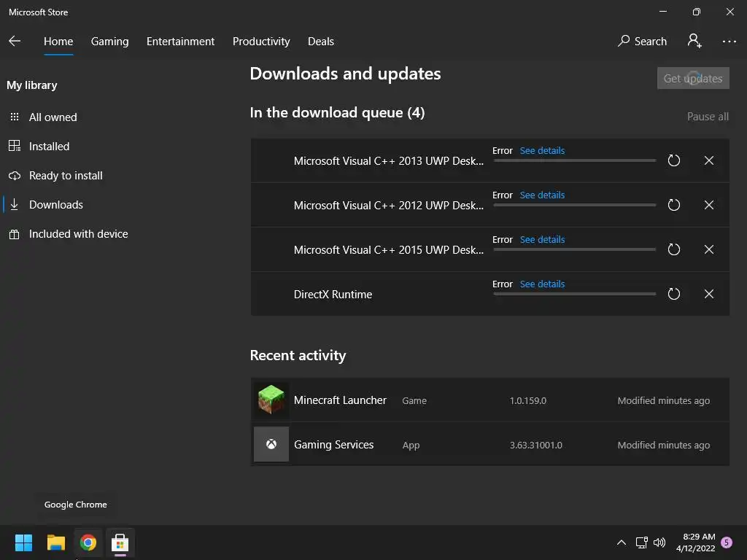The height and width of the screenshot is (560, 747).
Task: Retry the DirectX Runtime download
Action: (673, 294)
